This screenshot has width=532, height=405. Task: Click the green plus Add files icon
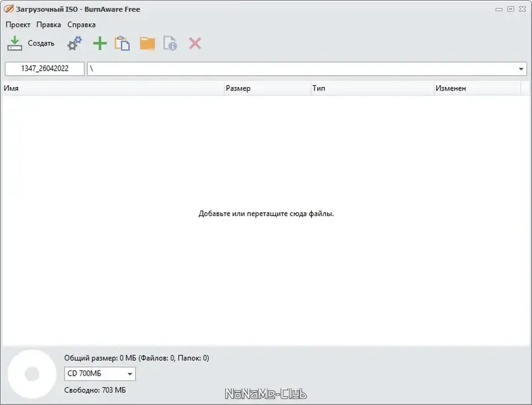click(100, 43)
